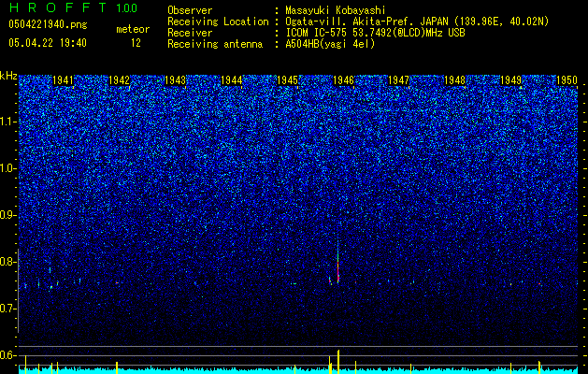This screenshot has height=374, width=588.
Task: Select the A504HB(yagi 4el) antenna text
Action: point(330,44)
